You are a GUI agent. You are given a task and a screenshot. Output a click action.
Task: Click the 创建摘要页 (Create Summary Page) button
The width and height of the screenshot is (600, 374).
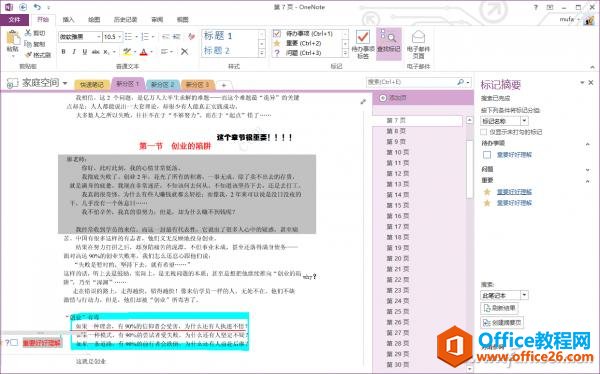pyautogui.click(x=502, y=323)
